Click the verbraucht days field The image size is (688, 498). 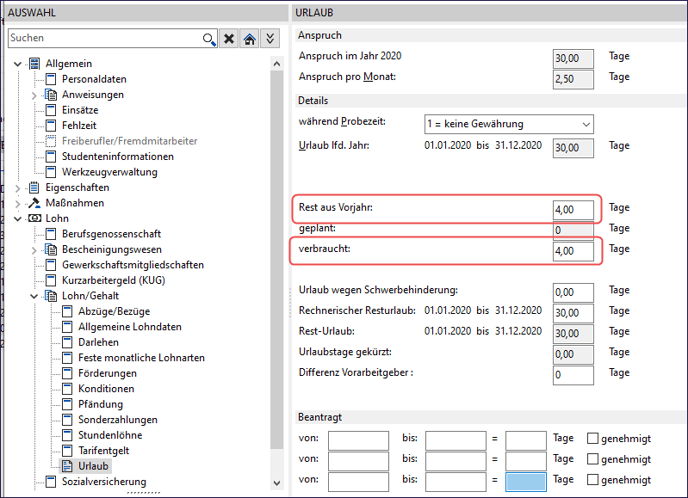click(x=573, y=251)
